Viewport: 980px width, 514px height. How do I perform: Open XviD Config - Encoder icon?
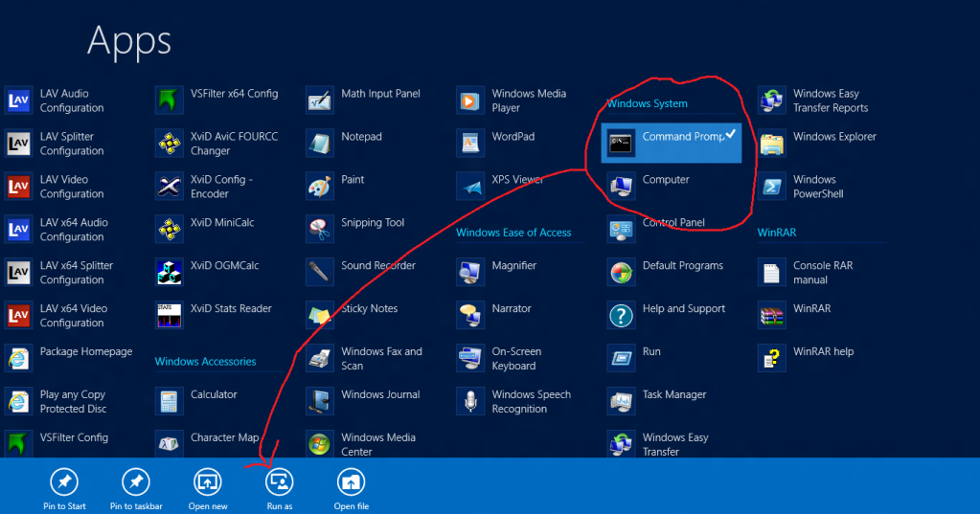[169, 187]
